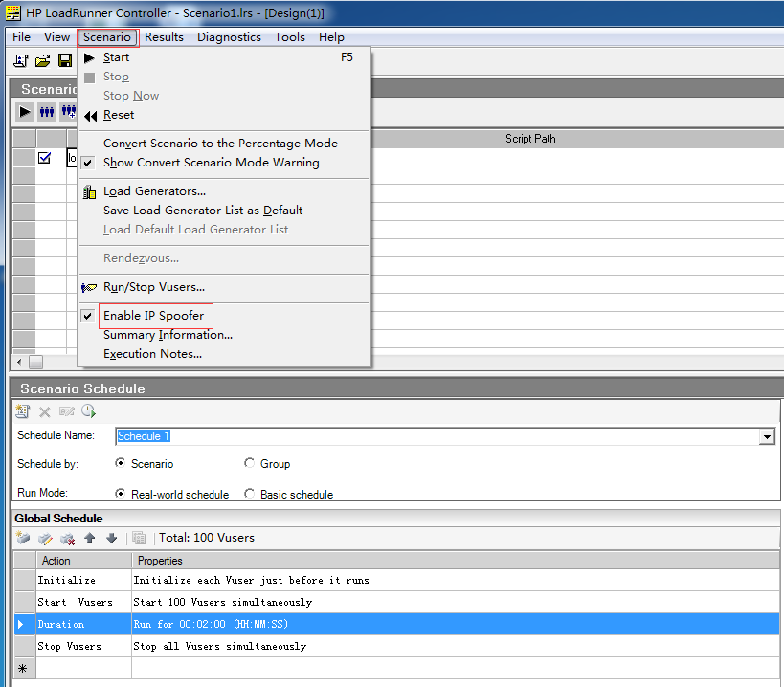Image resolution: width=784 pixels, height=687 pixels.
Task: Open the Schedule Name dropdown arrow
Action: click(767, 436)
